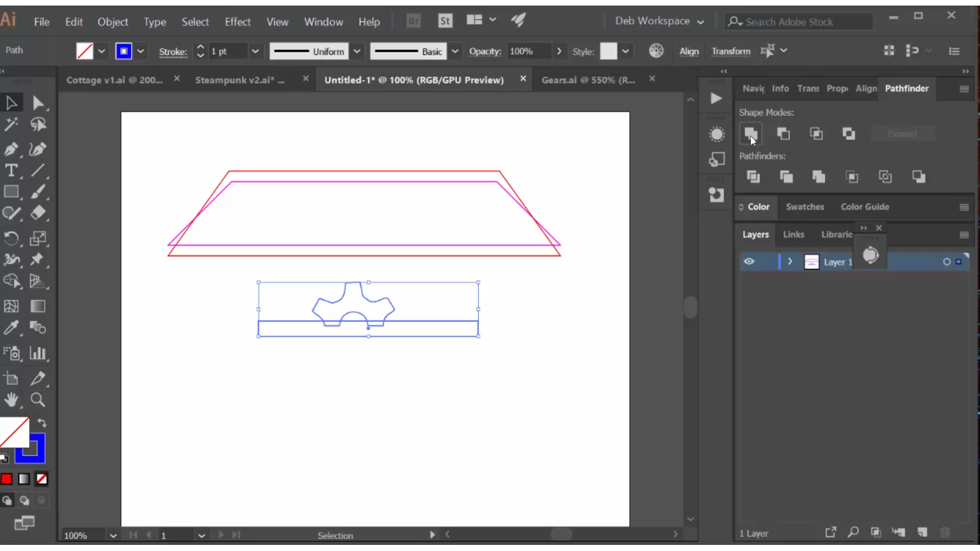Viewport: 980px width, 551px height.
Task: Select the Curvature tool
Action: click(x=38, y=149)
